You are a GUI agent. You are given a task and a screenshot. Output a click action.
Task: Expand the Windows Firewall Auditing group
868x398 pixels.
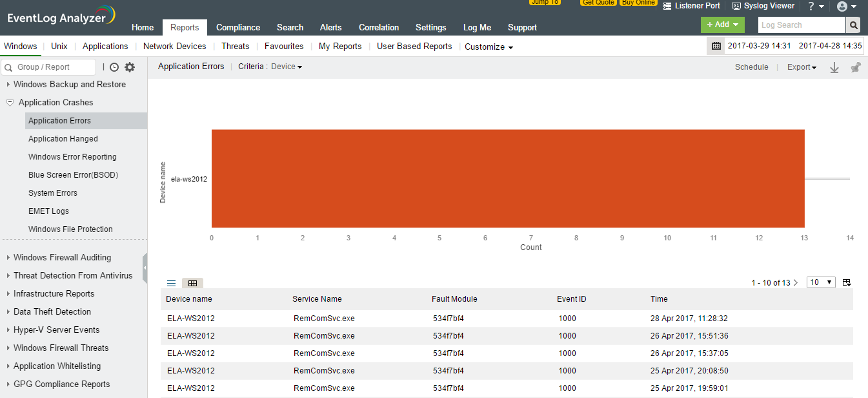pyautogui.click(x=62, y=257)
